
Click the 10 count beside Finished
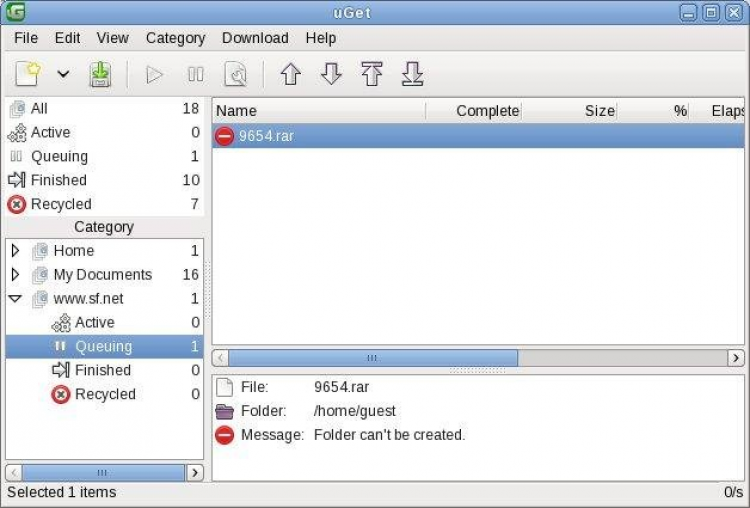pos(191,180)
